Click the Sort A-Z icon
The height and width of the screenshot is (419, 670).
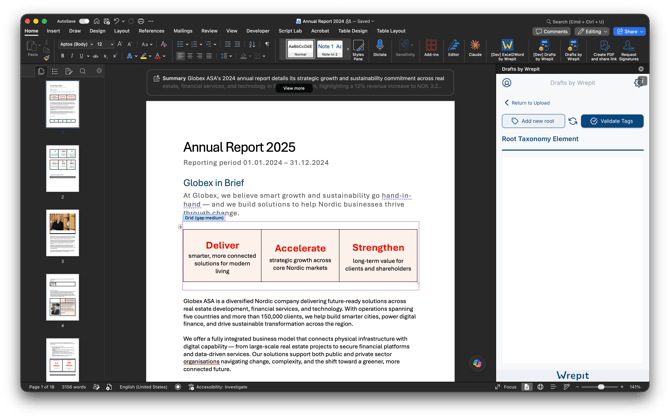(x=252, y=44)
